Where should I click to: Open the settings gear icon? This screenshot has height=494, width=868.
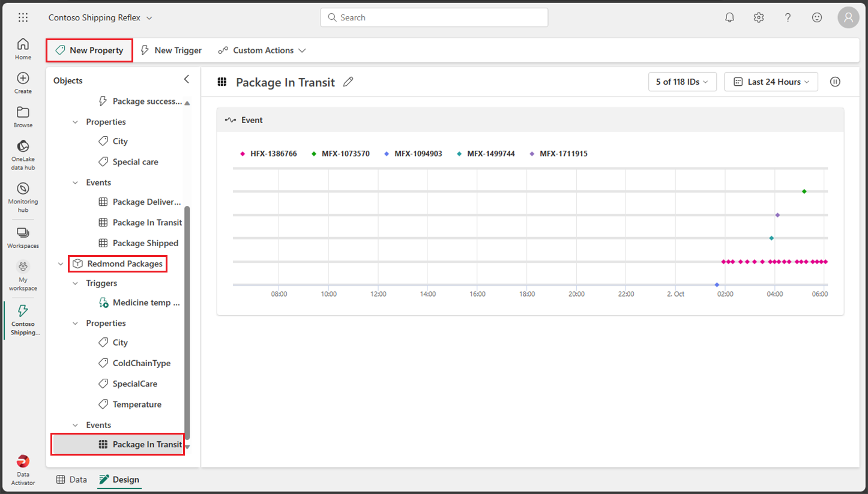(759, 17)
